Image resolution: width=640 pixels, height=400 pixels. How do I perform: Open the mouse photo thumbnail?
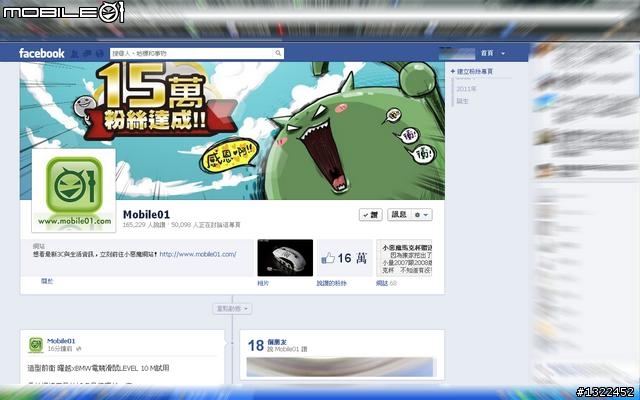(285, 258)
